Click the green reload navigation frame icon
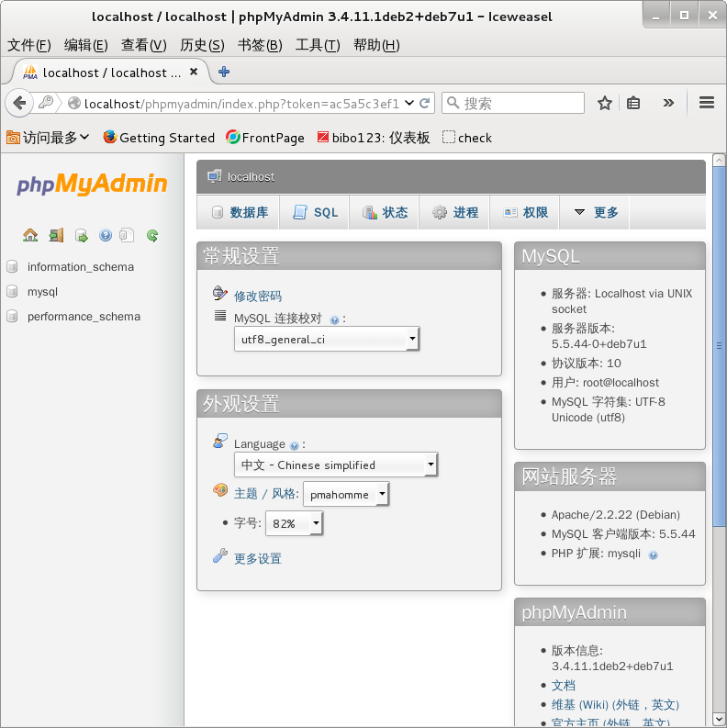This screenshot has height=728, width=727. tap(152, 235)
